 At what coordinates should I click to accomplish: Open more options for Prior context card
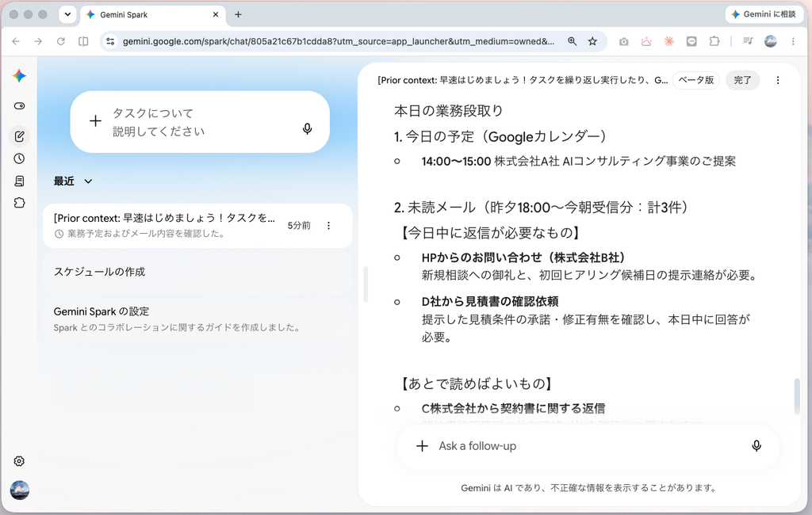coord(328,226)
